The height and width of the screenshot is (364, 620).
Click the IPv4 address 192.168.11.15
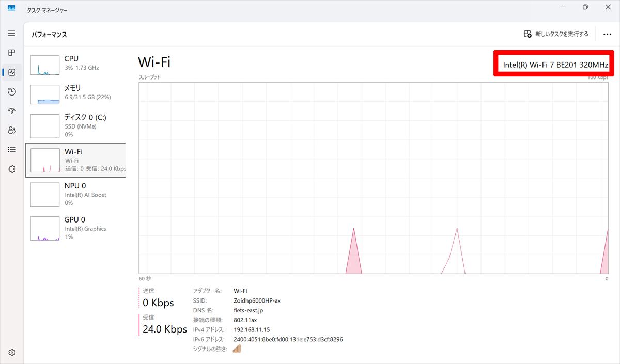252,329
